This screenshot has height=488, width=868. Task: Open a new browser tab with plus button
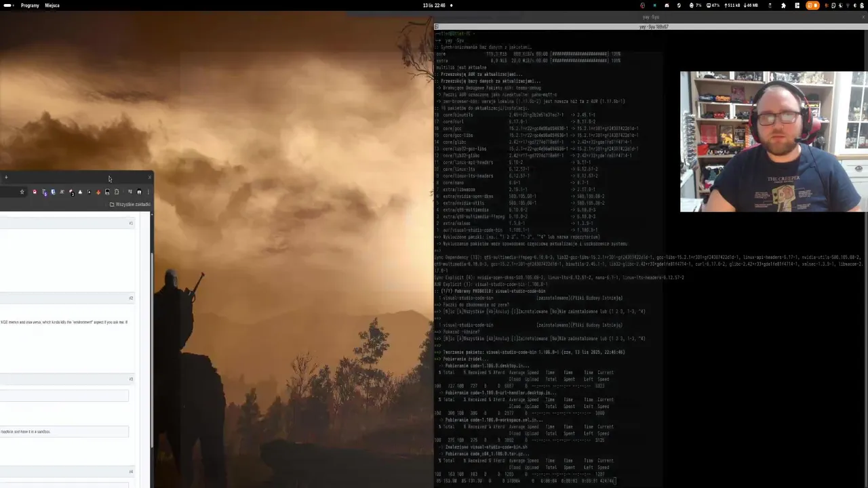click(x=6, y=178)
